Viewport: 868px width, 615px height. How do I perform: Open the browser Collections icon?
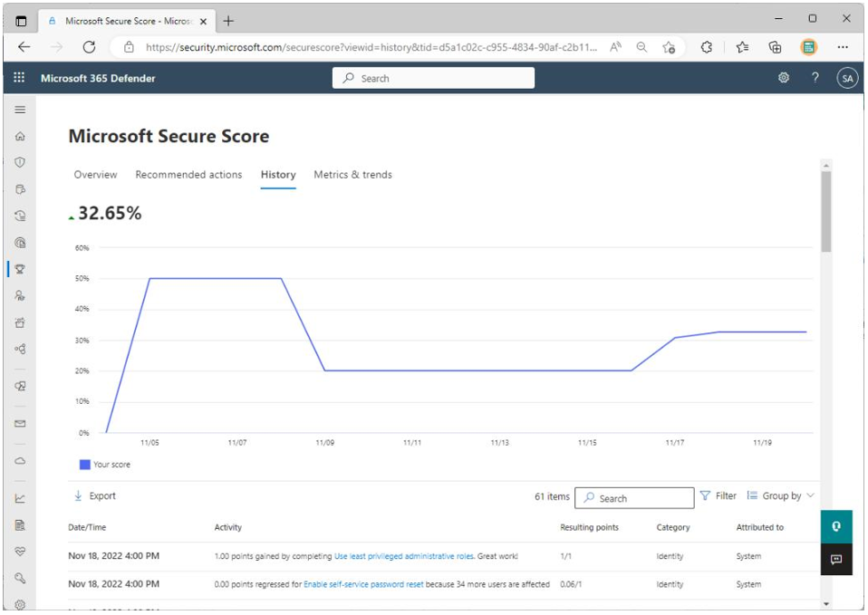tap(775, 47)
